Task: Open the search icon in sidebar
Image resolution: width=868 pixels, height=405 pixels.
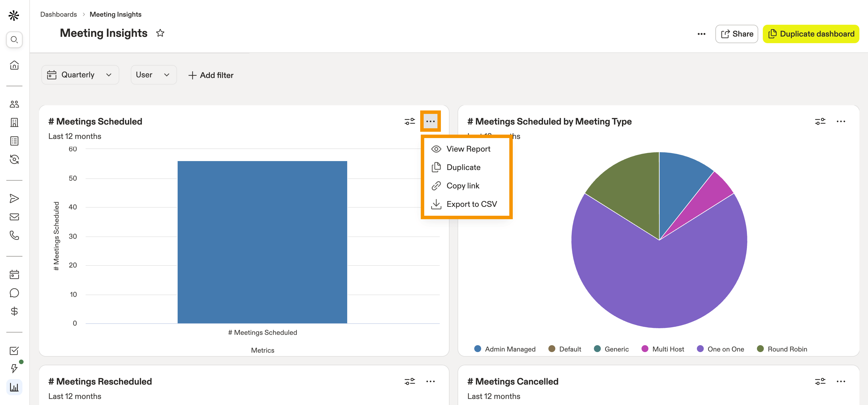Action: tap(14, 40)
